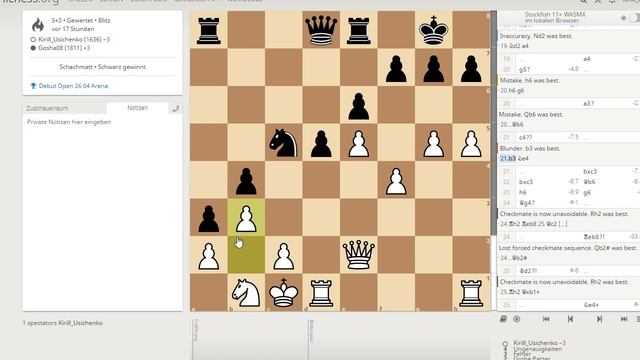This screenshot has height=360, width=640.
Task: Select move g5? in move list
Action: tap(525, 69)
